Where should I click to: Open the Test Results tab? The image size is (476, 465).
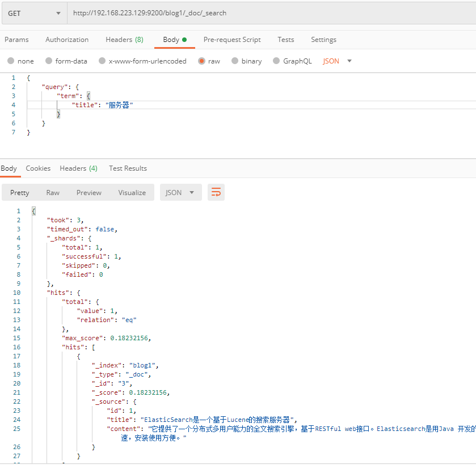[128, 168]
